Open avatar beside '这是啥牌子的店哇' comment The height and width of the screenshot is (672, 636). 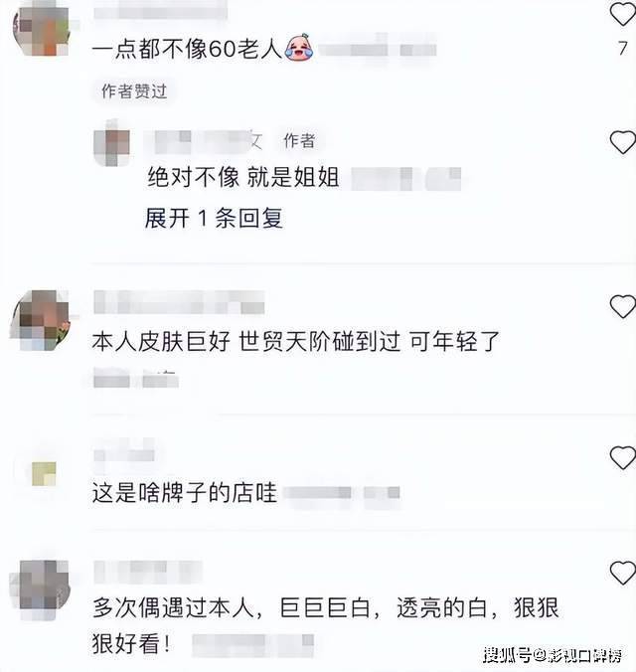point(44,473)
